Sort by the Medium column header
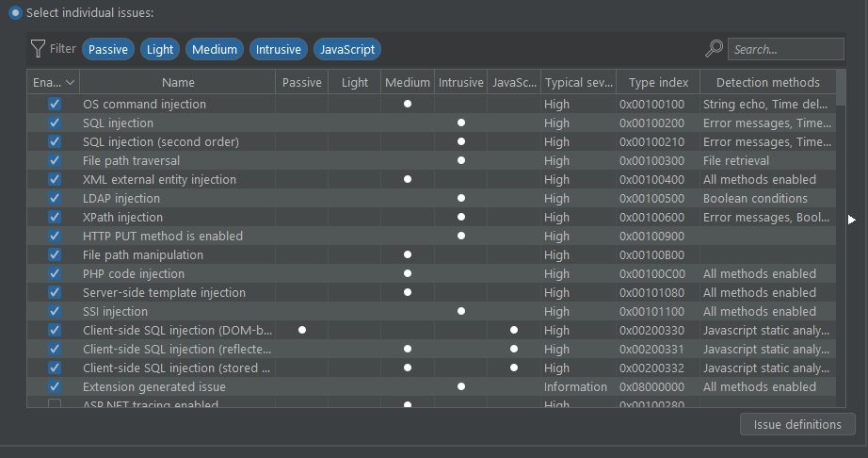868x458 pixels. coord(408,83)
